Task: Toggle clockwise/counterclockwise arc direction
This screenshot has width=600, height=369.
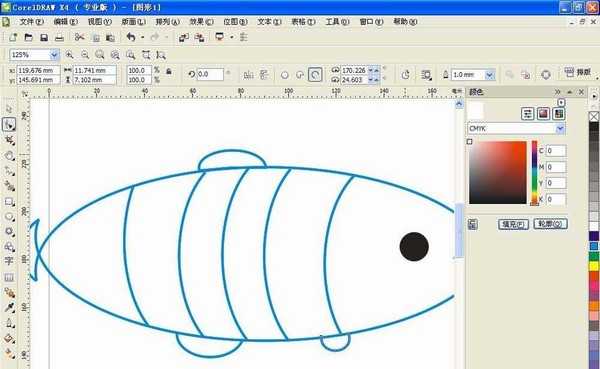Action: [406, 75]
